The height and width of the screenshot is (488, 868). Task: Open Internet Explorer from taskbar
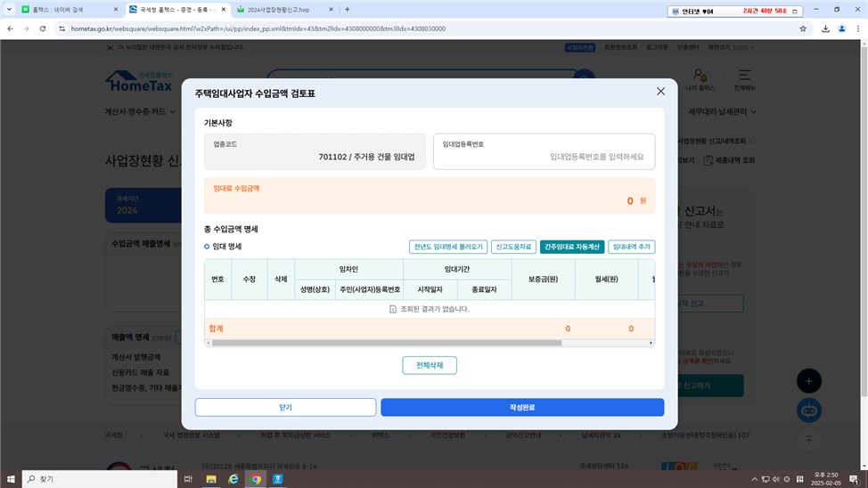tap(233, 479)
